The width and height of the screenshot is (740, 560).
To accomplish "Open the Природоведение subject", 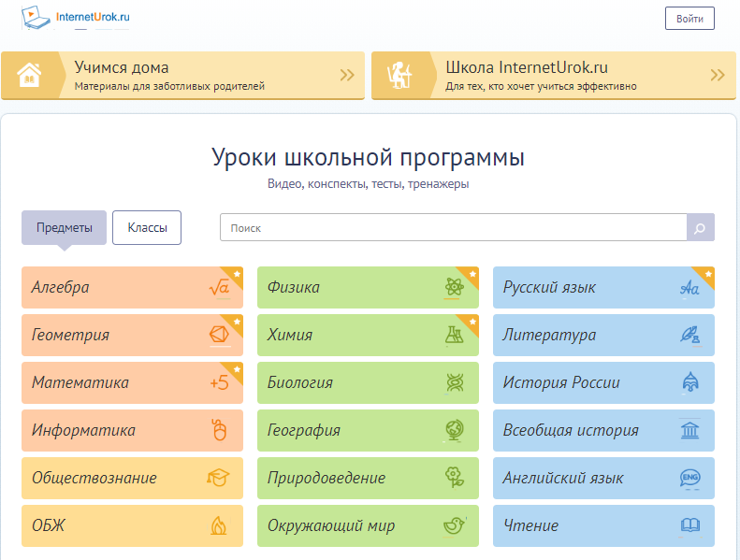I will (x=368, y=478).
